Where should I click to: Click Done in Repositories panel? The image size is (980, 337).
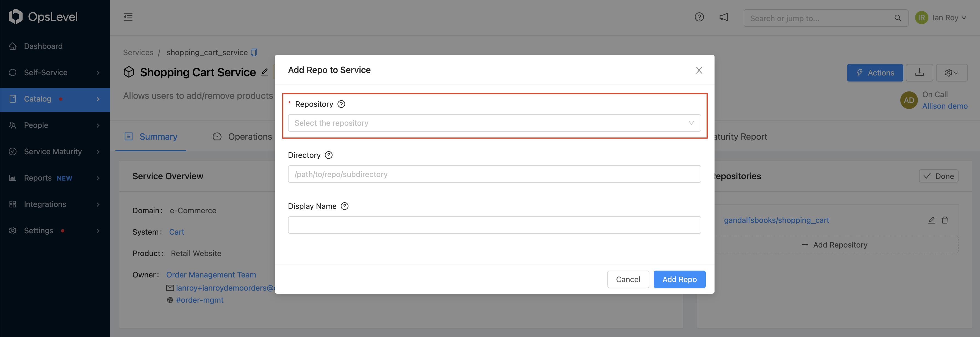[x=939, y=176]
